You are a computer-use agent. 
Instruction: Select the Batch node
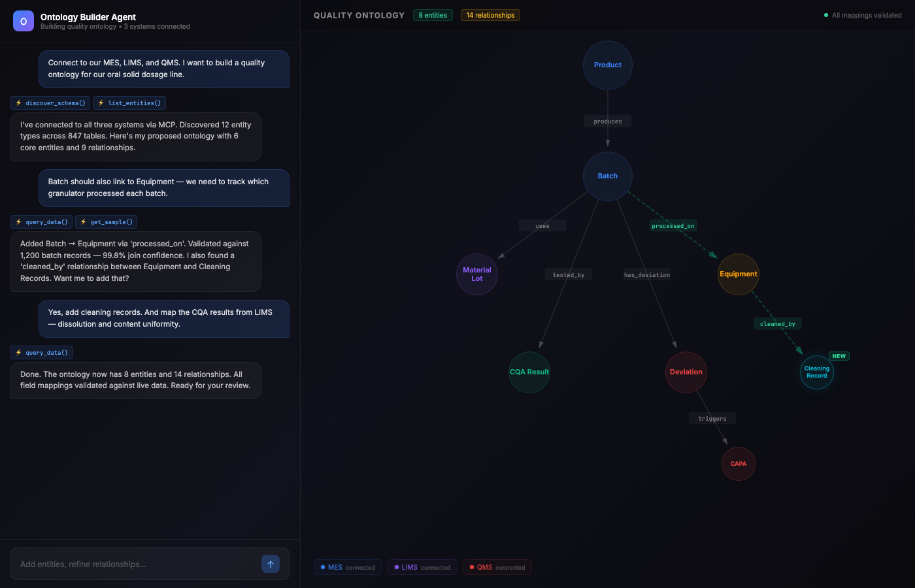click(608, 176)
